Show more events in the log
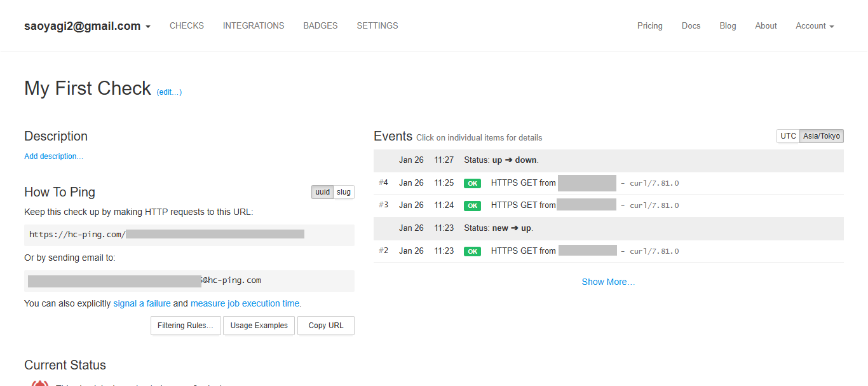Viewport: 868px width, 386px height. (x=608, y=282)
